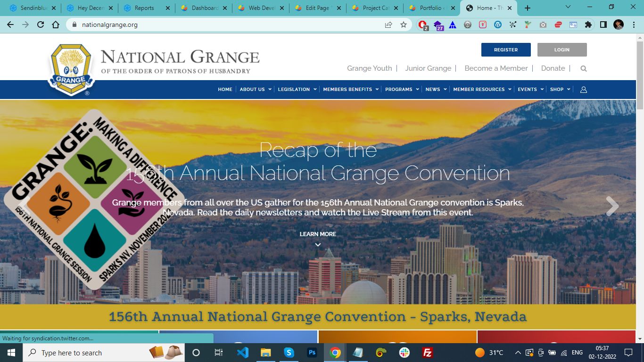644x362 pixels.
Task: Toggle the browser side panel icon
Action: coord(603,25)
